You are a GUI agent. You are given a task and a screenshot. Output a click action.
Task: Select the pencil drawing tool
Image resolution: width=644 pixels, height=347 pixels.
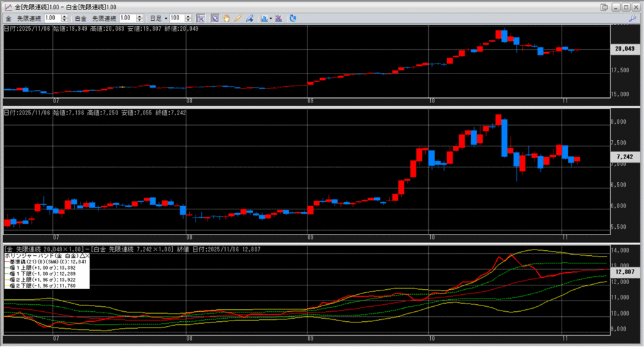[x=238, y=18]
